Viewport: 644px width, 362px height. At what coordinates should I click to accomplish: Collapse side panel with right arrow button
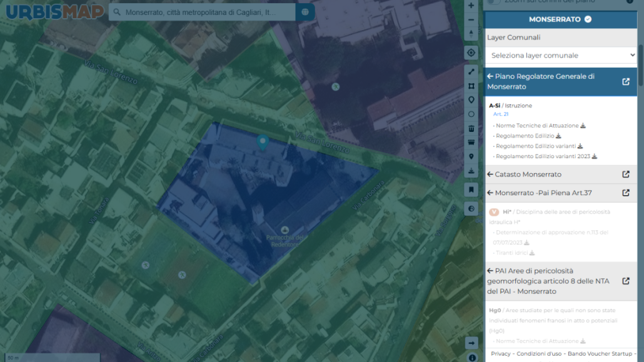471,343
